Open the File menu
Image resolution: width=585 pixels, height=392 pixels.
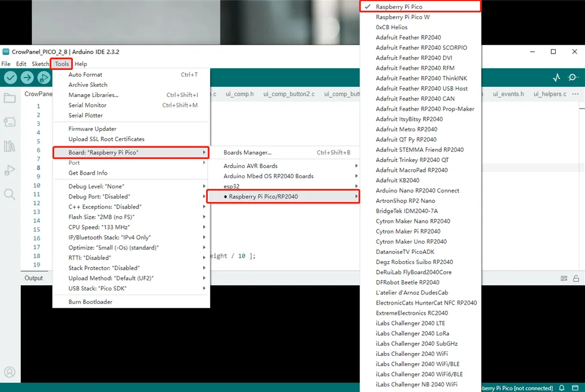(6, 64)
